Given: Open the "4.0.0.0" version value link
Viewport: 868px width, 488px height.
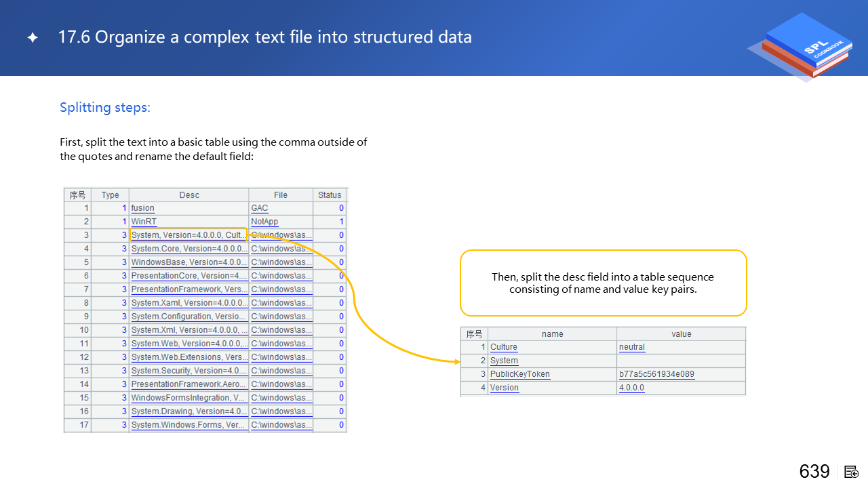Looking at the screenshot, I should [x=631, y=388].
